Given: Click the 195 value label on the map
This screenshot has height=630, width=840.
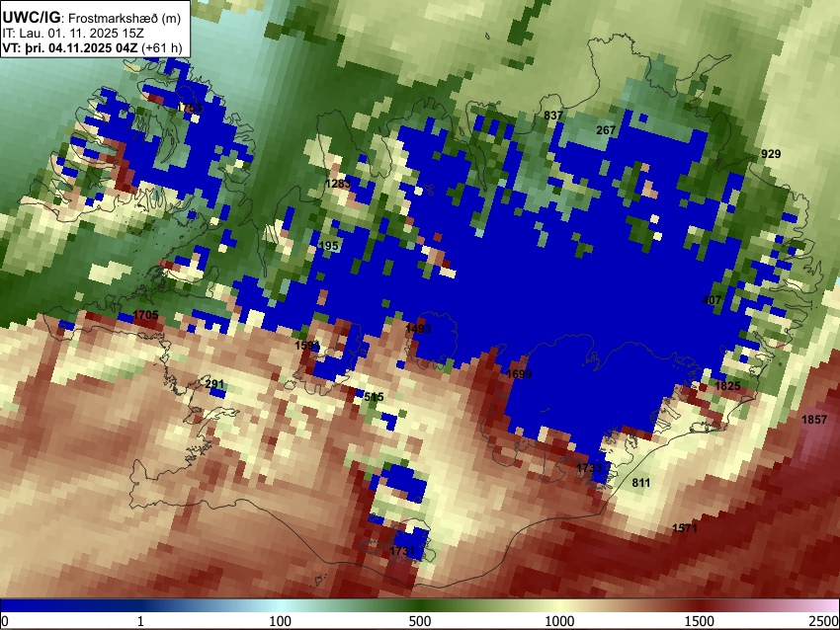Looking at the screenshot, I should pos(328,245).
